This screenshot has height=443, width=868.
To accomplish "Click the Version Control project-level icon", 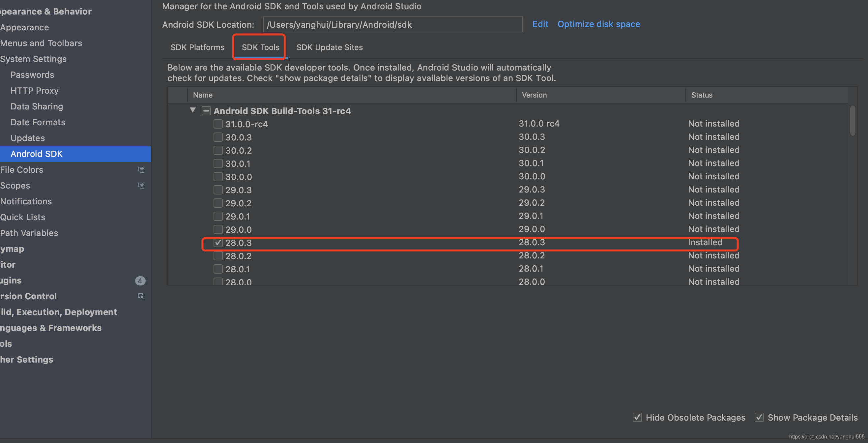I will coord(141,296).
